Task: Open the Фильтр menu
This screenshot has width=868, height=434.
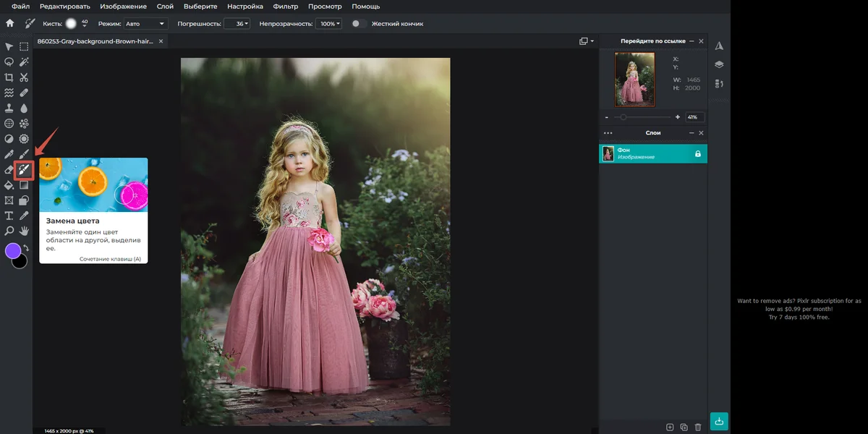Action: pyautogui.click(x=286, y=6)
